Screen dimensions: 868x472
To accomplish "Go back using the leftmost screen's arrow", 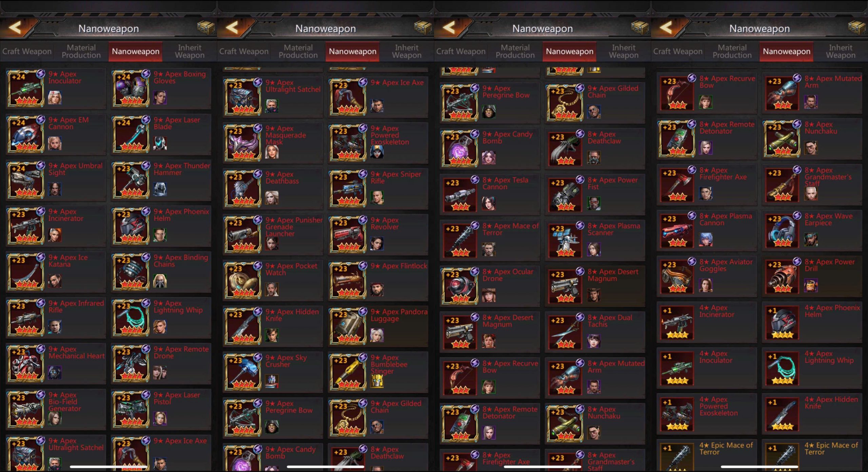I will (x=16, y=28).
